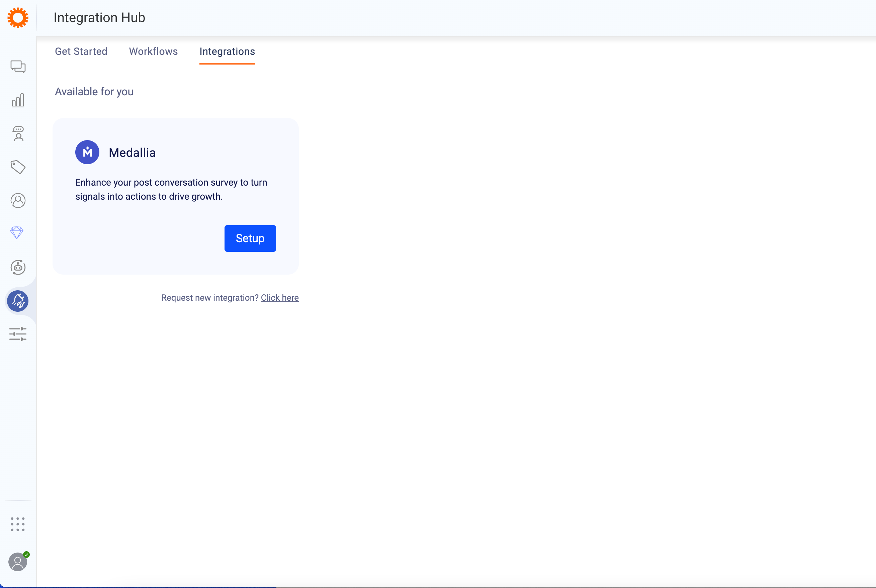The width and height of the screenshot is (876, 588).
Task: Select the Integrations tab
Action: click(x=227, y=52)
